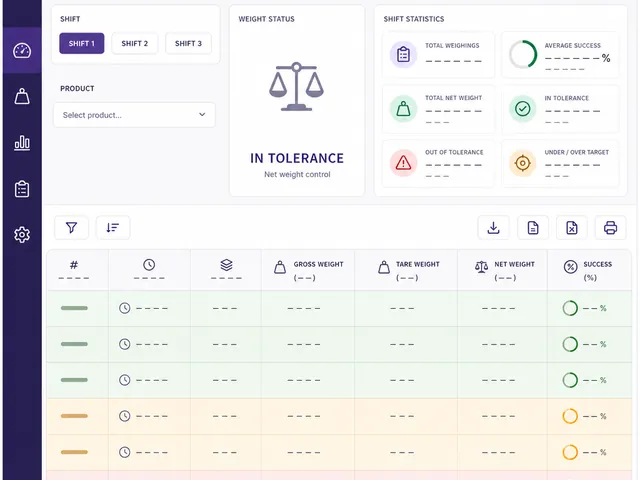Sort by Tare Weight column header

[x=407, y=270]
